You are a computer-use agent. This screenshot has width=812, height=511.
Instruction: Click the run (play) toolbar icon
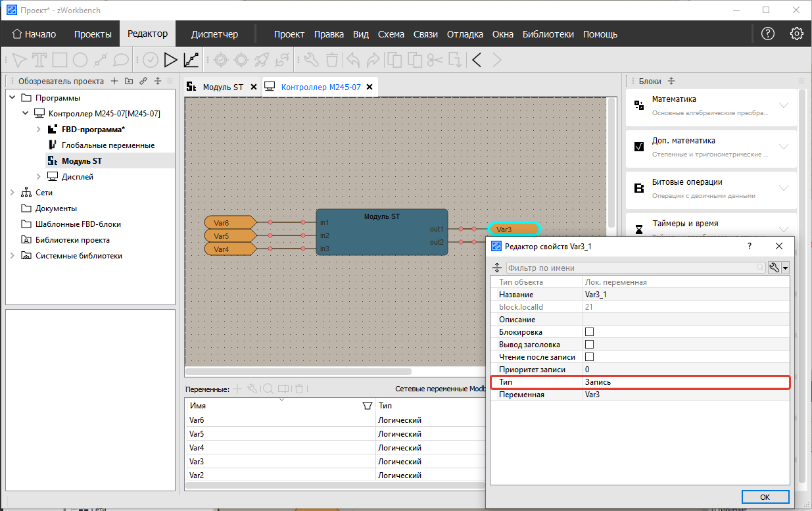[x=171, y=61]
